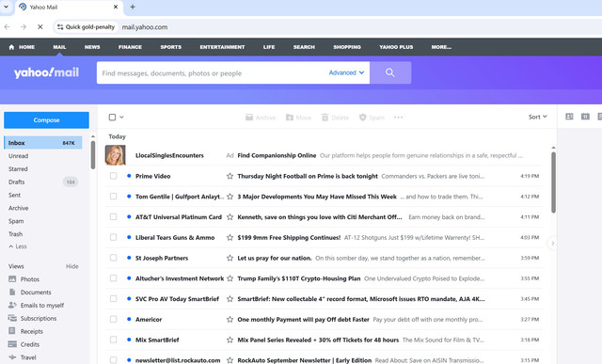Check the St Joseph Partners email checkbox
Image resolution: width=602 pixels, height=364 pixels.
(113, 258)
